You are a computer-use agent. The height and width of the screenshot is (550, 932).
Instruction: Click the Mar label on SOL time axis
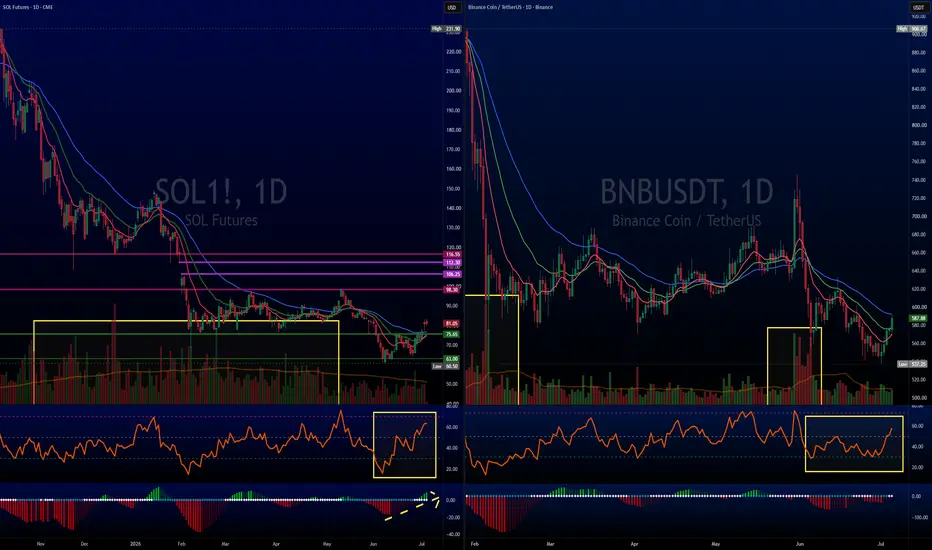(225, 544)
